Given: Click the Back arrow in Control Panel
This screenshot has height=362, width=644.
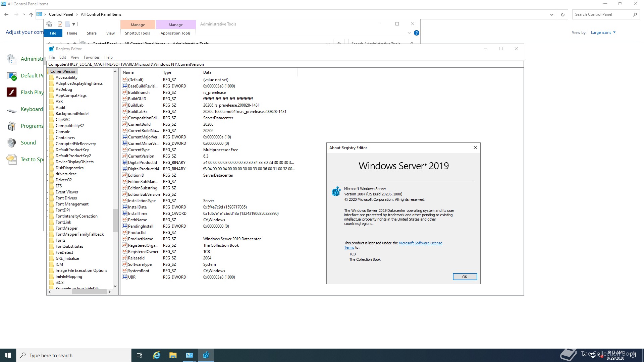Looking at the screenshot, I should (x=6, y=14).
